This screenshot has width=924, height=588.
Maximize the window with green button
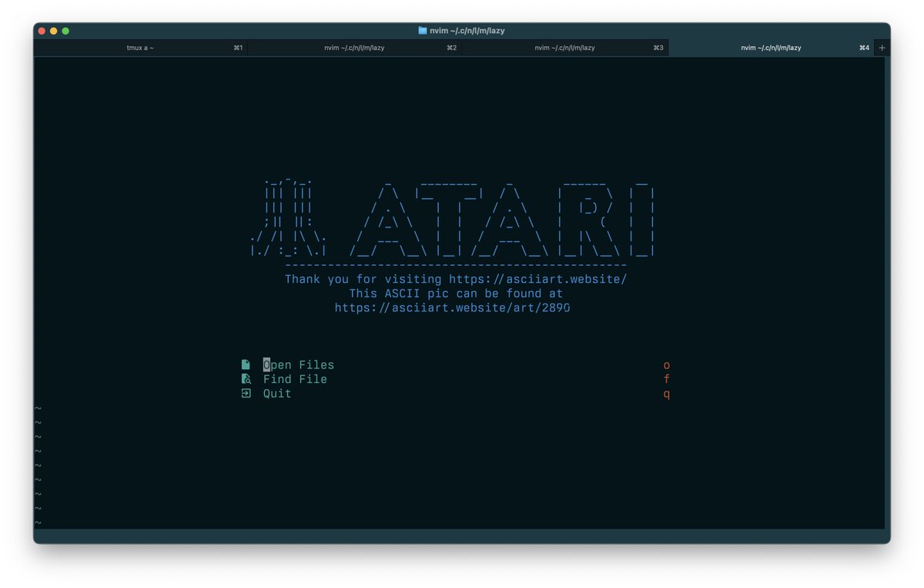(x=65, y=31)
